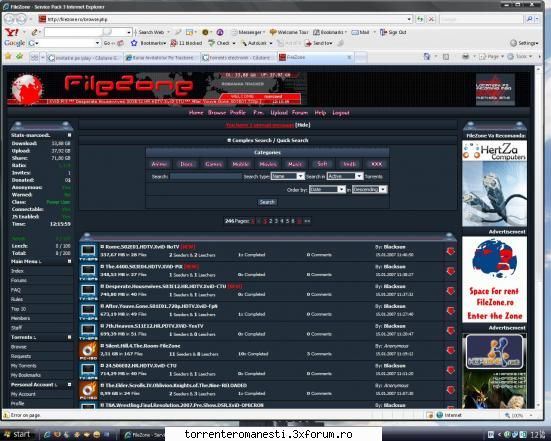Expand details toggle before Rome.S02E01 title
551x441 pixels.
102,247
